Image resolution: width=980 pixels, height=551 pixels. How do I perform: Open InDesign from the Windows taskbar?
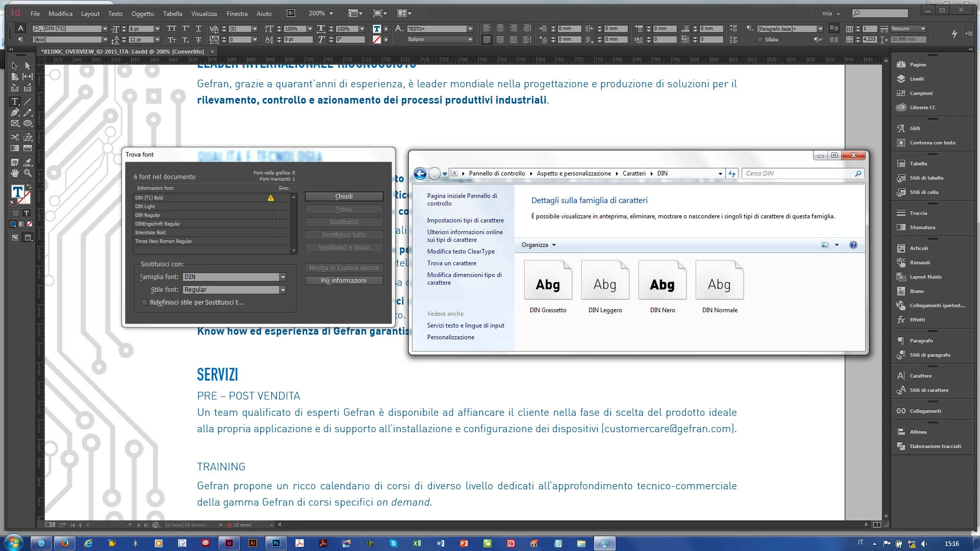(229, 543)
